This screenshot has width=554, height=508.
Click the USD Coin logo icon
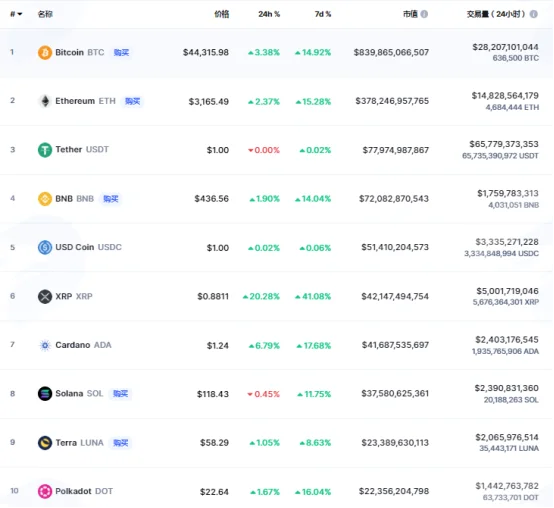45,247
